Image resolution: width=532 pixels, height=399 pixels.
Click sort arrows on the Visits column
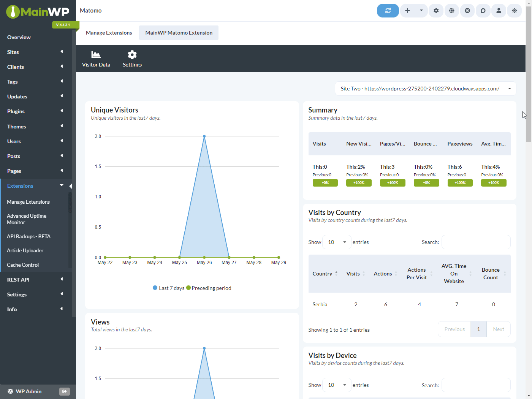pos(364,274)
